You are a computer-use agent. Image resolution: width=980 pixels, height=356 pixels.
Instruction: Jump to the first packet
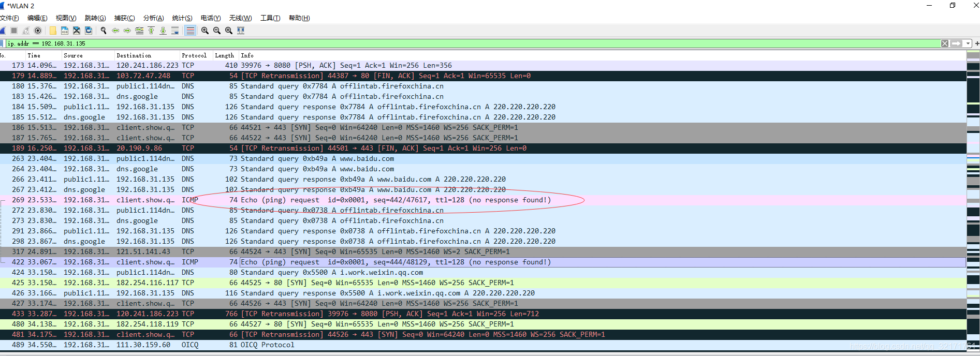click(x=151, y=31)
